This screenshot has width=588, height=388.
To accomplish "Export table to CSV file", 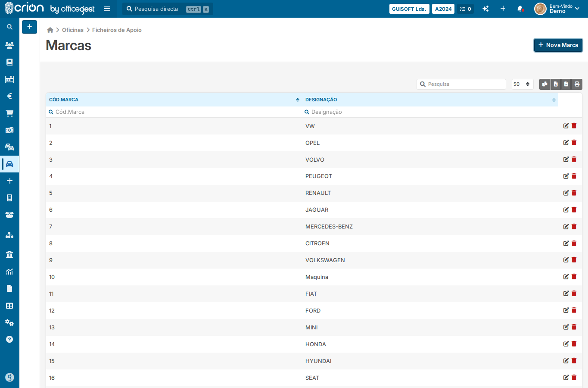I will click(566, 84).
